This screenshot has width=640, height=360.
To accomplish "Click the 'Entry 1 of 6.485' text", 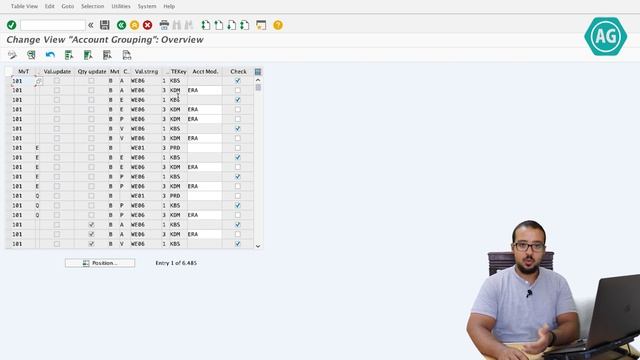I will click(x=176, y=263).
